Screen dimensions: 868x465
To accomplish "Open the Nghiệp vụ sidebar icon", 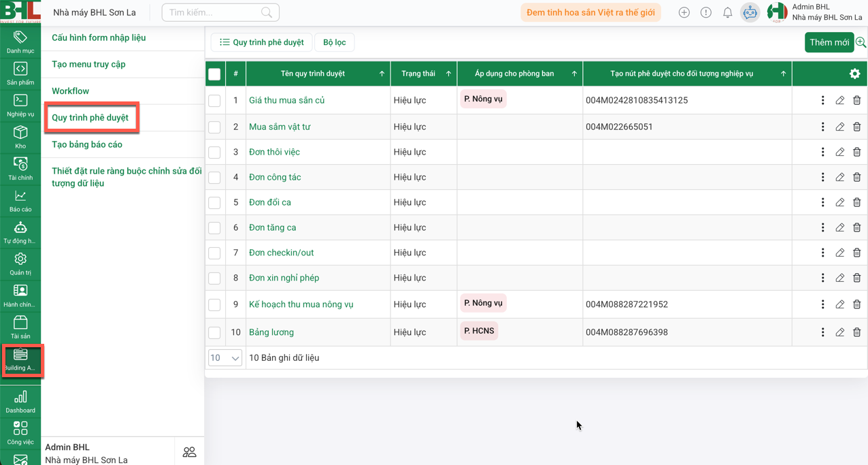I will click(x=20, y=106).
